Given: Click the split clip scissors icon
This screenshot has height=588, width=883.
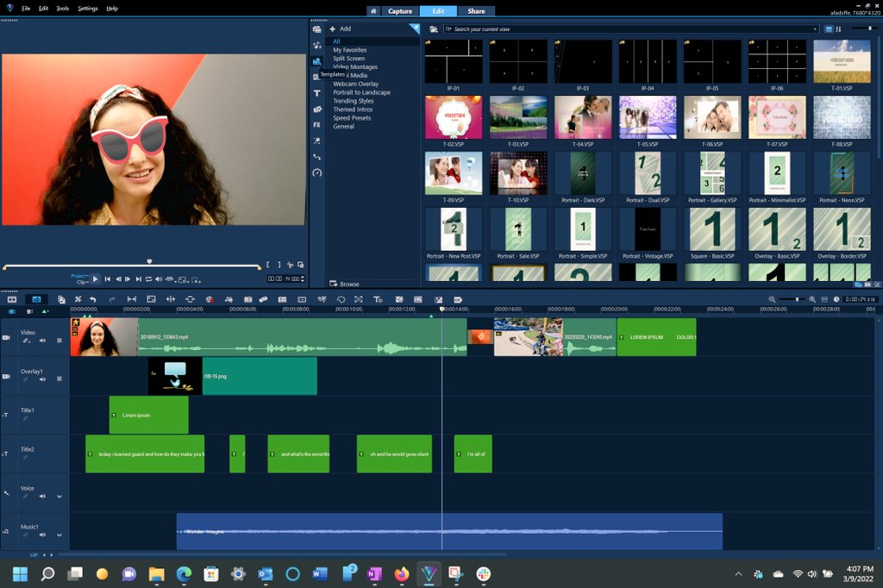Looking at the screenshot, I should 290,264.
